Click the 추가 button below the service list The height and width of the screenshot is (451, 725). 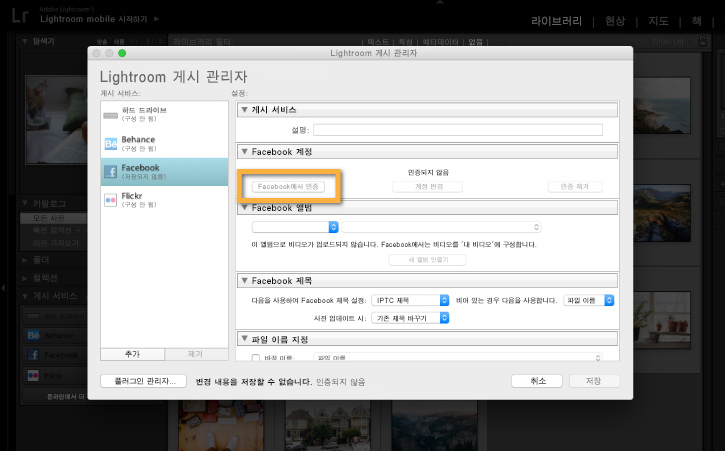pyautogui.click(x=132, y=354)
